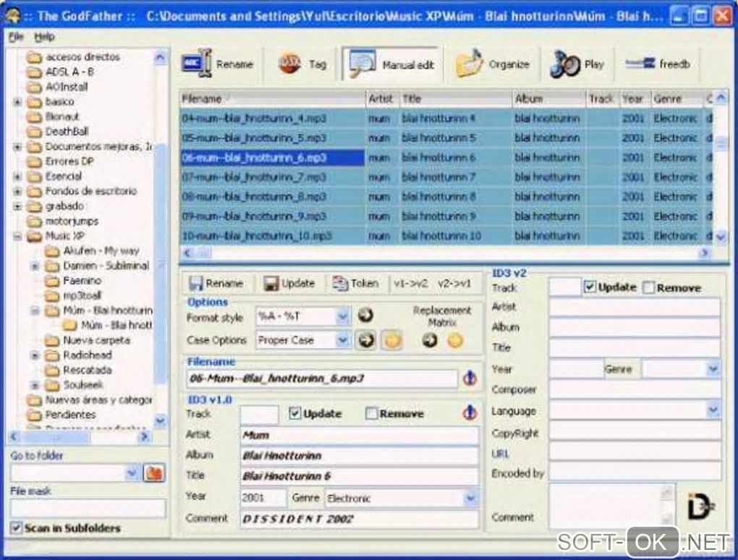Select the Manual edit toolbar icon
This screenshot has height=560, width=738.
pyautogui.click(x=391, y=64)
